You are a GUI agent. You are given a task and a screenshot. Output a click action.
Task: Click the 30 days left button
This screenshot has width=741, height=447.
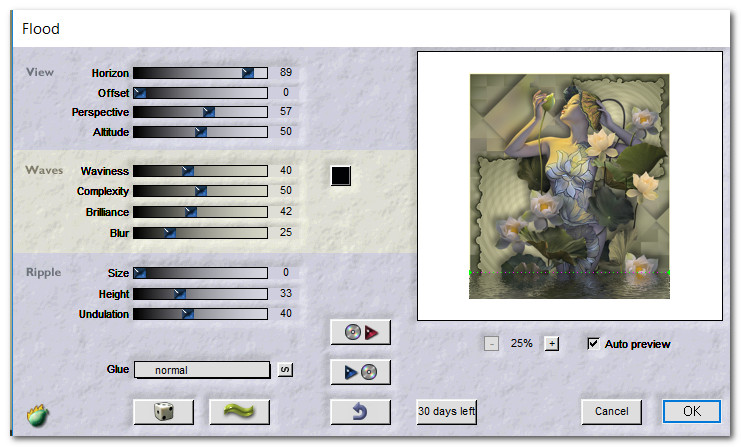[x=447, y=411]
